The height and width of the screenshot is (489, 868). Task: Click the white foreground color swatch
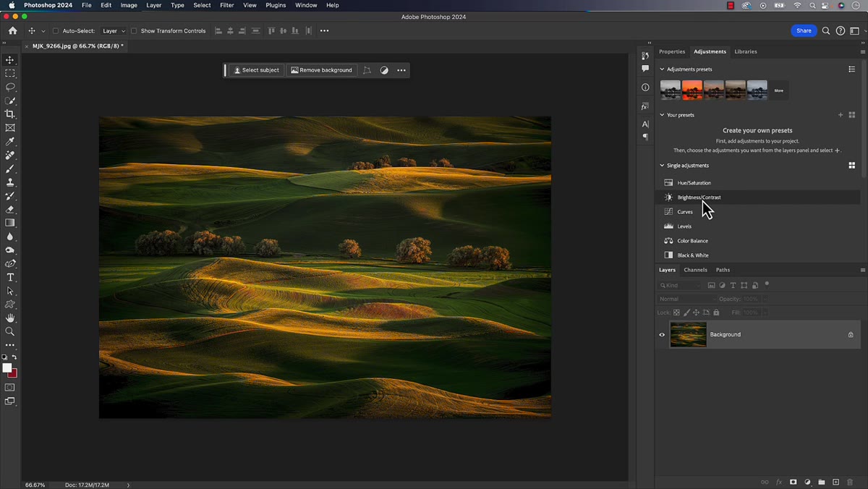(7, 367)
